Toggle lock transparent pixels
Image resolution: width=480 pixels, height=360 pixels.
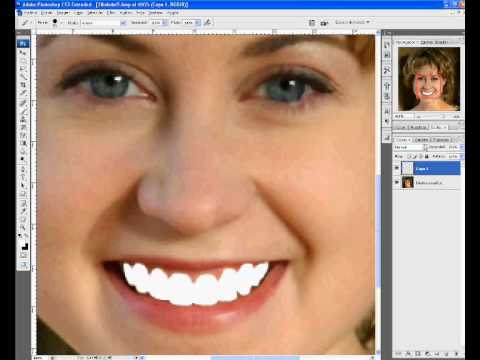pos(410,156)
